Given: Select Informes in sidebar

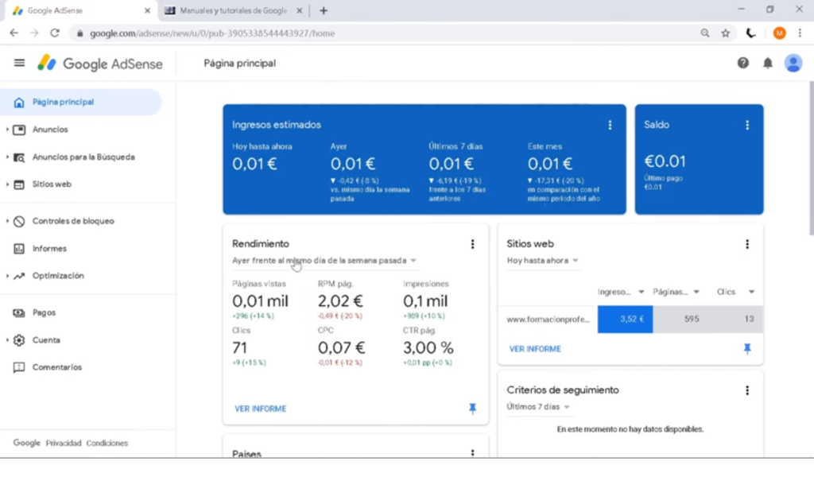Looking at the screenshot, I should [49, 249].
